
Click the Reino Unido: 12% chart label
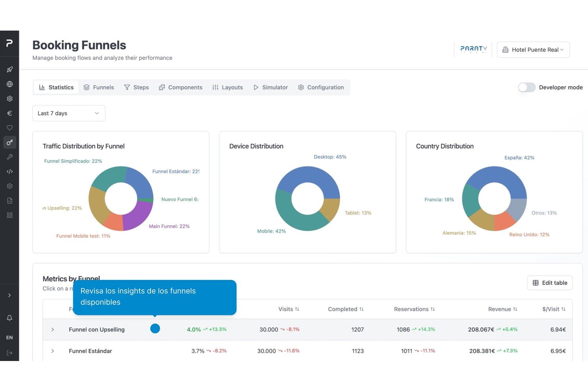529,235
